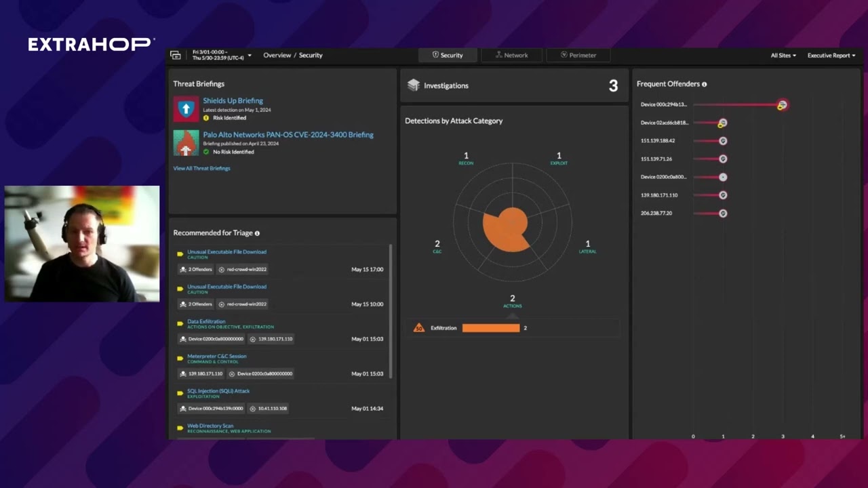Click the yellow tag icon beside Web Directory Scan
Viewport: 868px width, 488px height.
coord(180,428)
